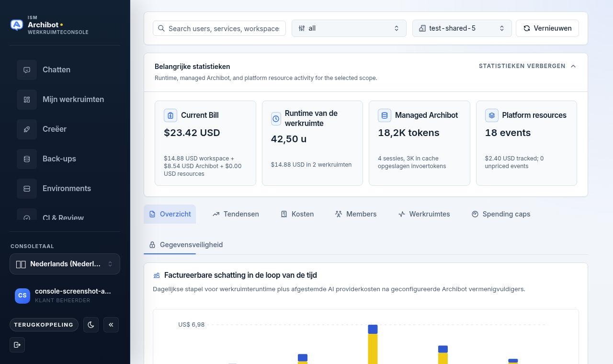613x364 pixels.
Task: Collapse the sidebar with double-chevron icon
Action: (111, 325)
